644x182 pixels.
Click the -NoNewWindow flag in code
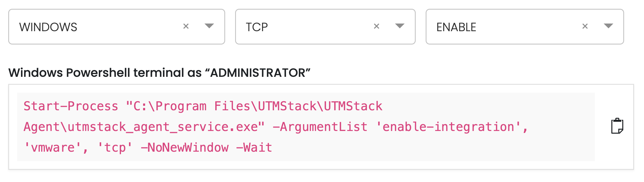coord(185,148)
